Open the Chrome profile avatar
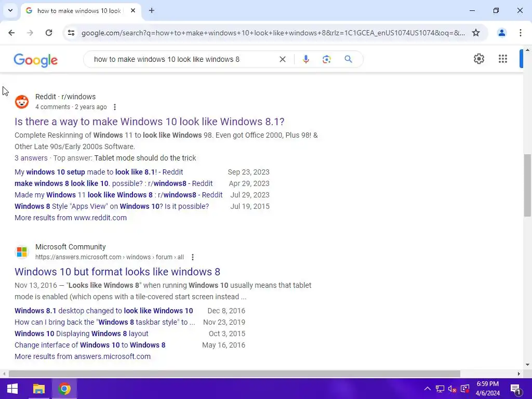532x399 pixels. point(501,33)
